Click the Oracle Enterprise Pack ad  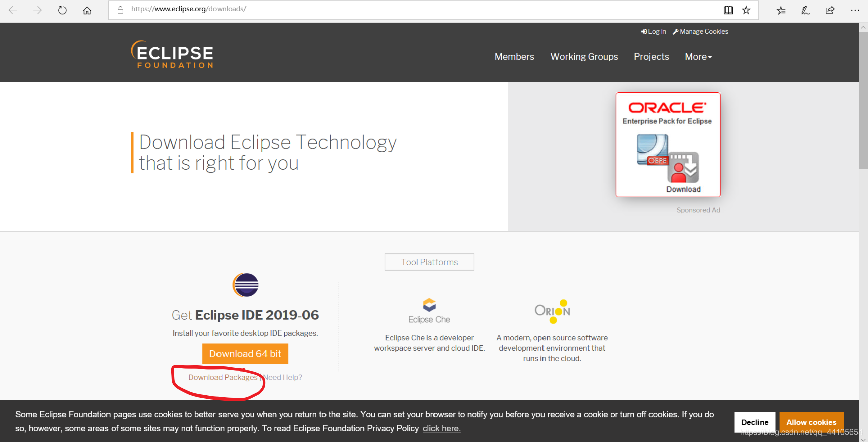click(668, 145)
